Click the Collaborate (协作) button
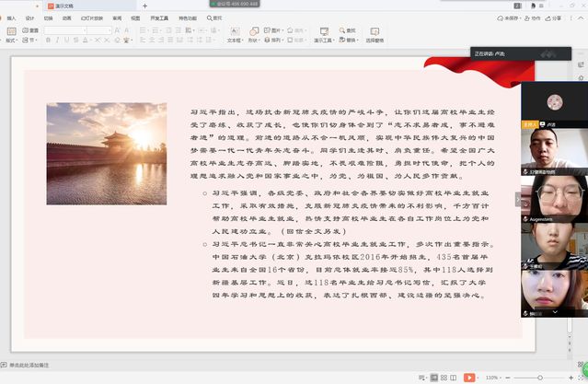This screenshot has width=588, height=384. click(535, 17)
